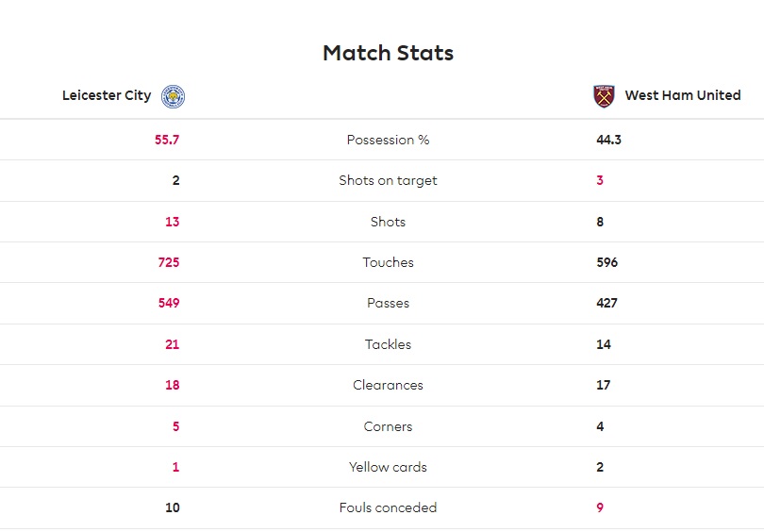Select the Match Stats heading
The width and height of the screenshot is (764, 532).
[x=389, y=53]
